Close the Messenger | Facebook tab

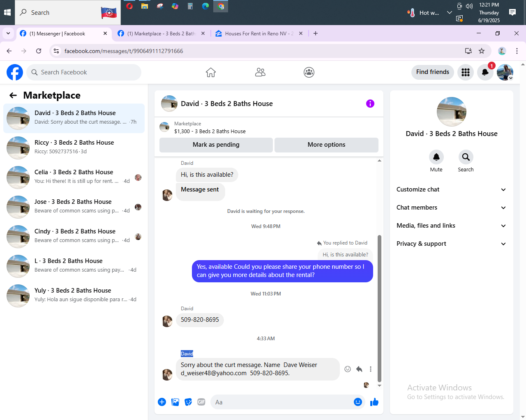click(105, 34)
